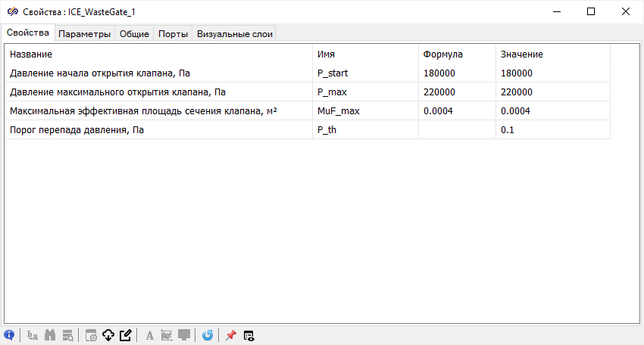This screenshot has width=644, height=345.
Task: Switch to the Параметры tab
Action: pyautogui.click(x=85, y=34)
